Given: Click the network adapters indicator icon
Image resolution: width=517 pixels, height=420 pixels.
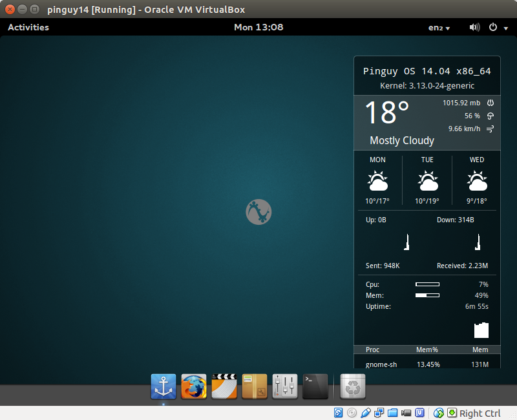Looking at the screenshot, I should click(379, 413).
